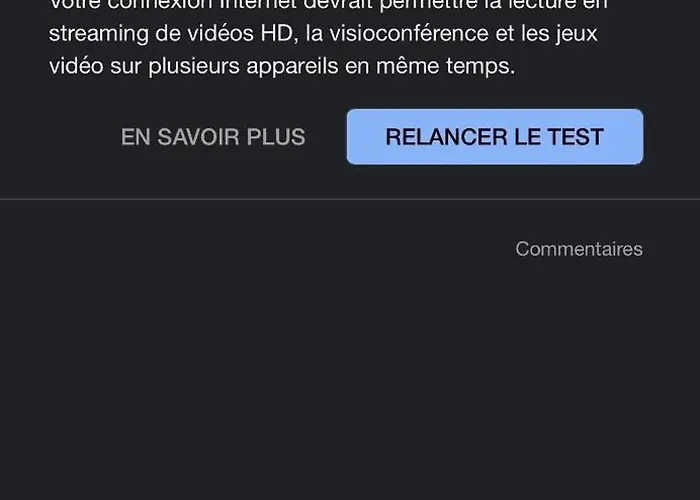Click the word 'appareils' in the description
Viewport: 700px width, 500px height.
tap(293, 67)
